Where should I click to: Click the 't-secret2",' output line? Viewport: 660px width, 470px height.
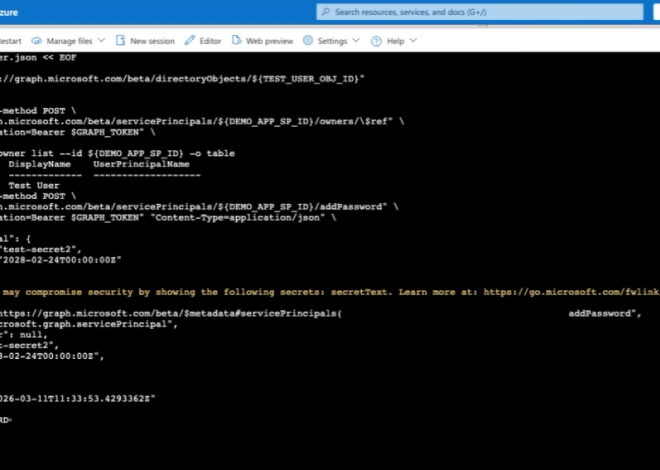pyautogui.click(x=29, y=345)
